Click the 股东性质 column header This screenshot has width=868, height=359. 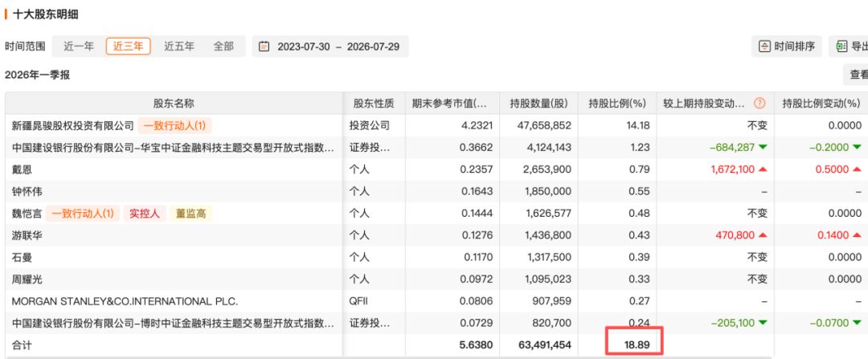tap(374, 103)
